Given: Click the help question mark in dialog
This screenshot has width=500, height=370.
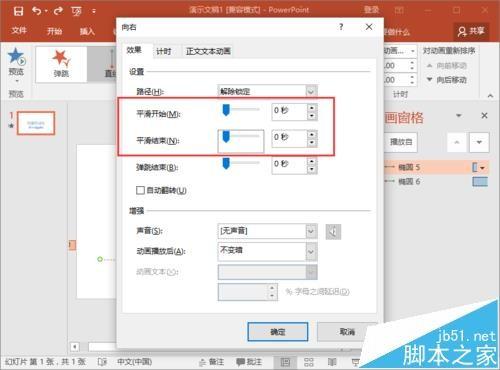Looking at the screenshot, I should coord(341,27).
